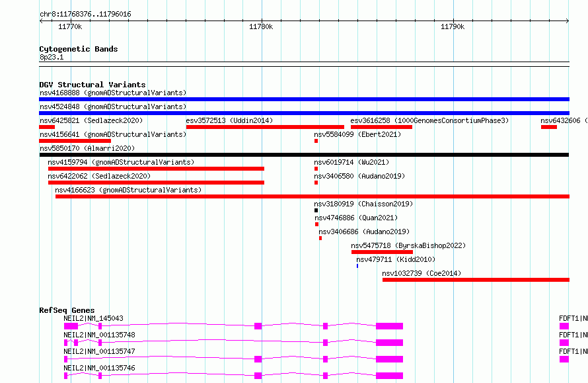Open the nsv4159794 gnomAD variant label
This screenshot has height=383, width=588.
(121, 162)
